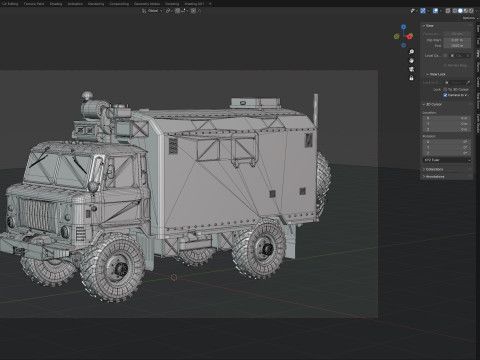This screenshot has width=480, height=360.
Task: Toggle the camera view icon
Action: pyautogui.click(x=411, y=69)
